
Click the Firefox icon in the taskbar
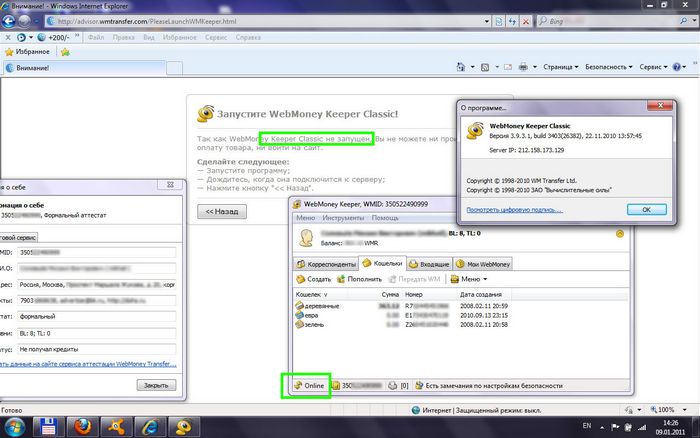[x=81, y=426]
